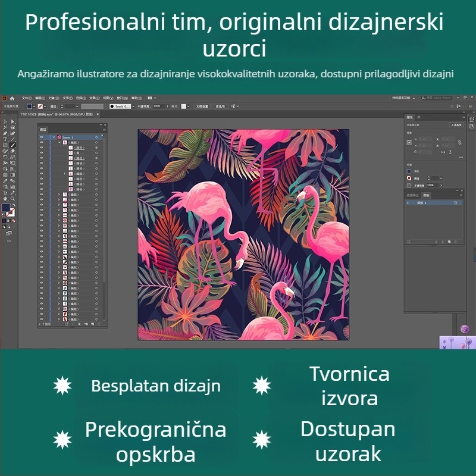Click the Home icon in top bar
Viewport: 476px width, 476px height.
pyautogui.click(x=12, y=98)
